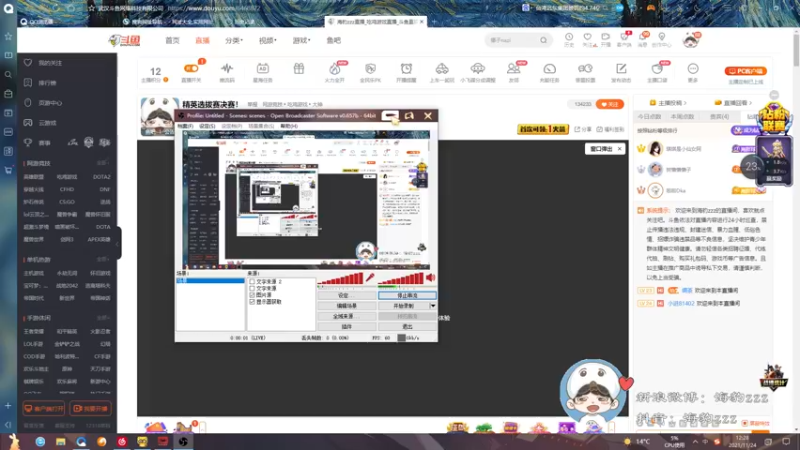Click the UFO icon in streamer toolbar
The width and height of the screenshot is (800, 450).
(x=478, y=68)
